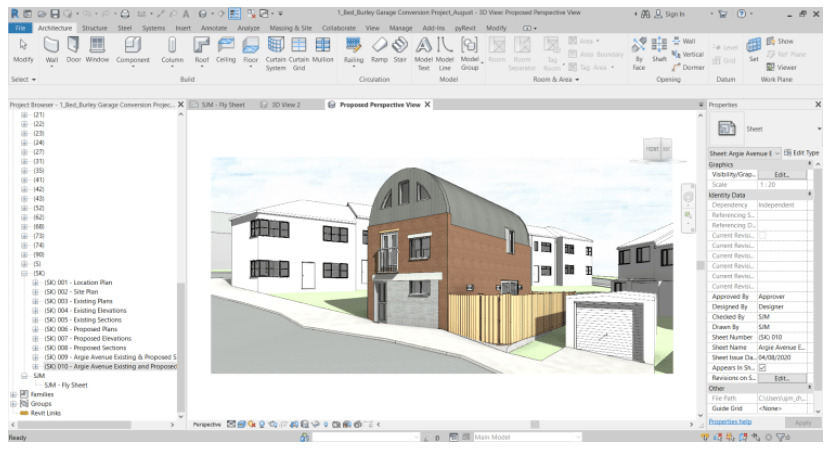Viewport: 834px width, 453px height.
Task: Select the Floor tool
Action: pyautogui.click(x=251, y=52)
